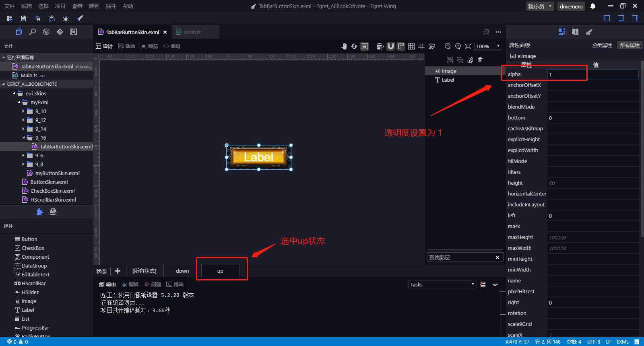Select the down state

point(182,271)
